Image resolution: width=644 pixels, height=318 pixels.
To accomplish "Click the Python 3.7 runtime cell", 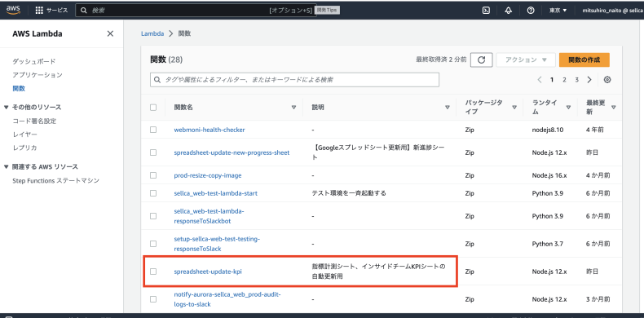I will (x=548, y=244).
